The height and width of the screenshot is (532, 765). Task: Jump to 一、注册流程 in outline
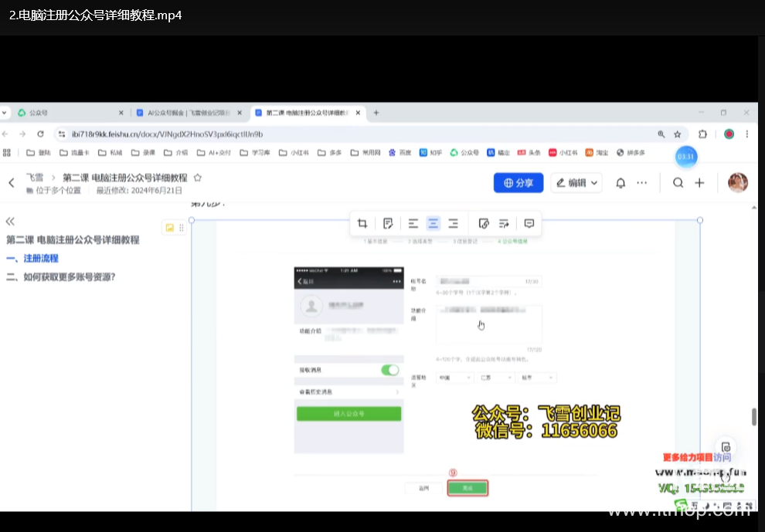32,259
